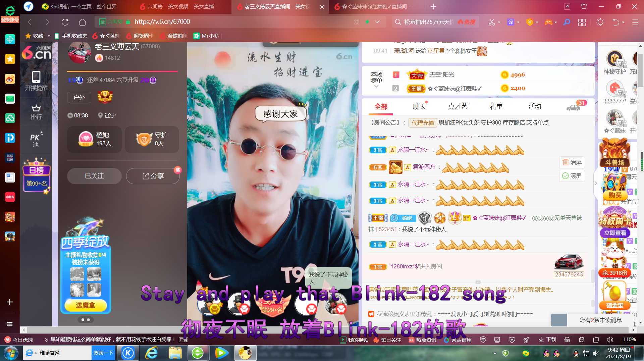644x361 pixels.
Task: Switch to the 活动 tab
Action: [x=534, y=107]
